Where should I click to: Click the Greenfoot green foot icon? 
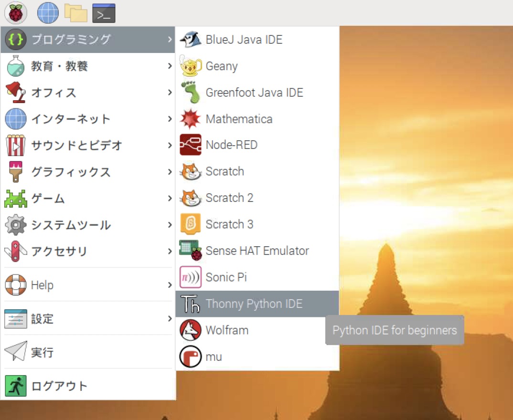pos(191,93)
